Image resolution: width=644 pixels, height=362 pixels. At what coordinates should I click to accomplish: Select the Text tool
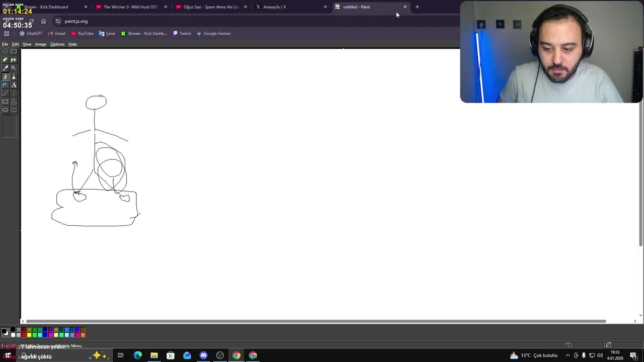14,85
